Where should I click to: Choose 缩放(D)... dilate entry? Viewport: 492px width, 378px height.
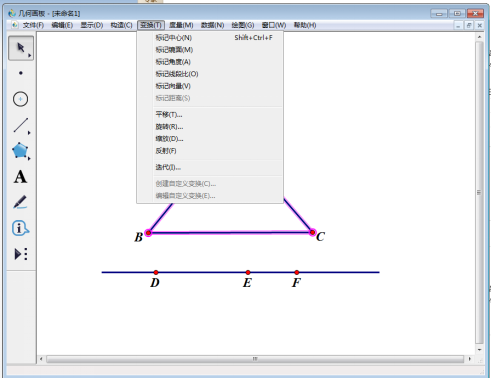(210, 139)
